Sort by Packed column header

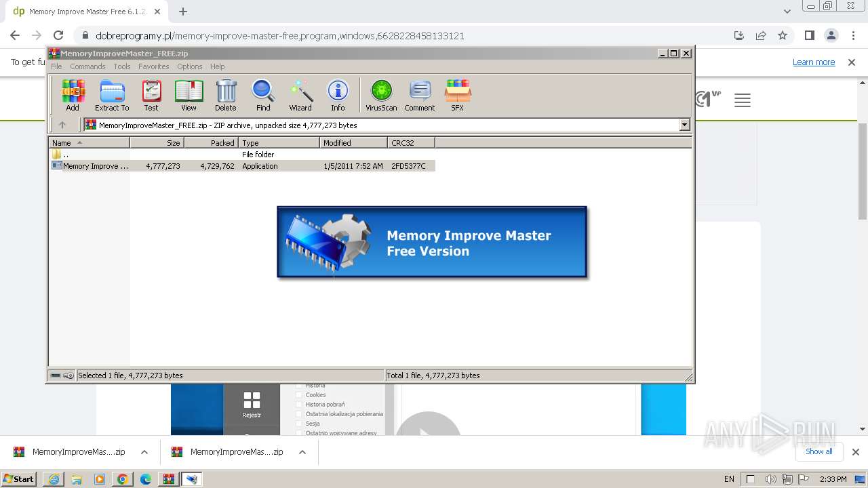click(211, 143)
